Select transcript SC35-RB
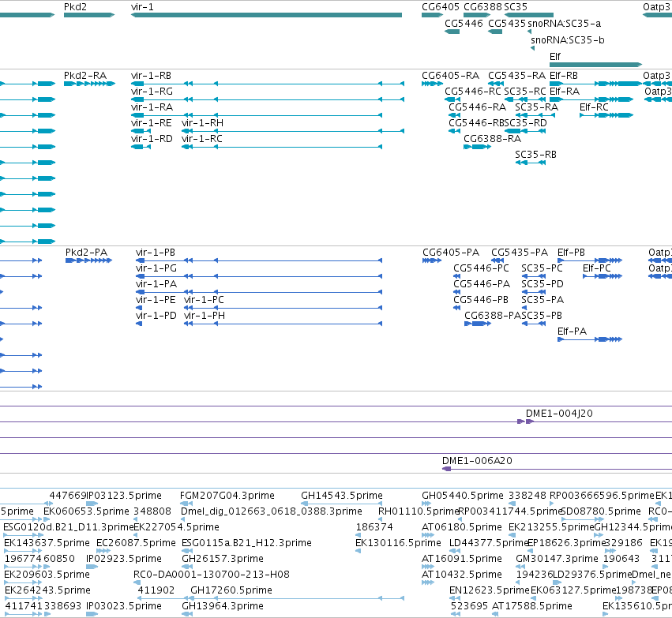672x618 pixels. [535, 155]
